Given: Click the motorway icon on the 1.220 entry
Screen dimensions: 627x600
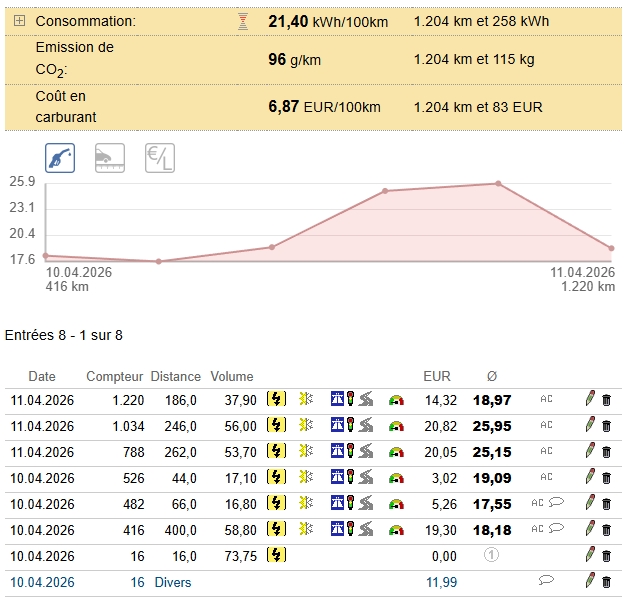Looking at the screenshot, I should (x=337, y=400).
